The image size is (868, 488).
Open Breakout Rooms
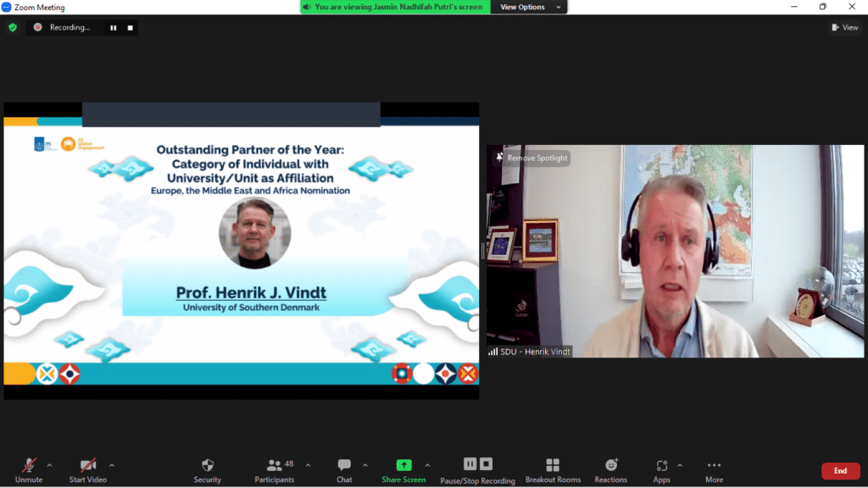pyautogui.click(x=553, y=465)
